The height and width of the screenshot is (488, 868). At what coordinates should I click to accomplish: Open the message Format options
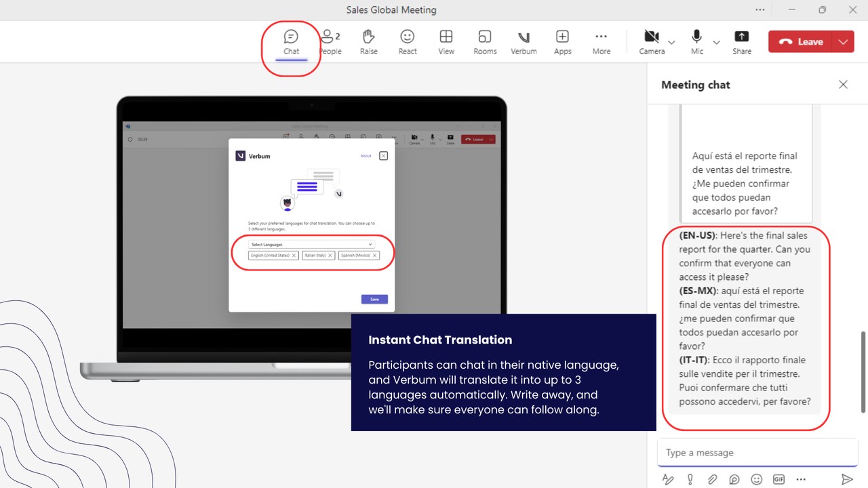click(x=668, y=479)
